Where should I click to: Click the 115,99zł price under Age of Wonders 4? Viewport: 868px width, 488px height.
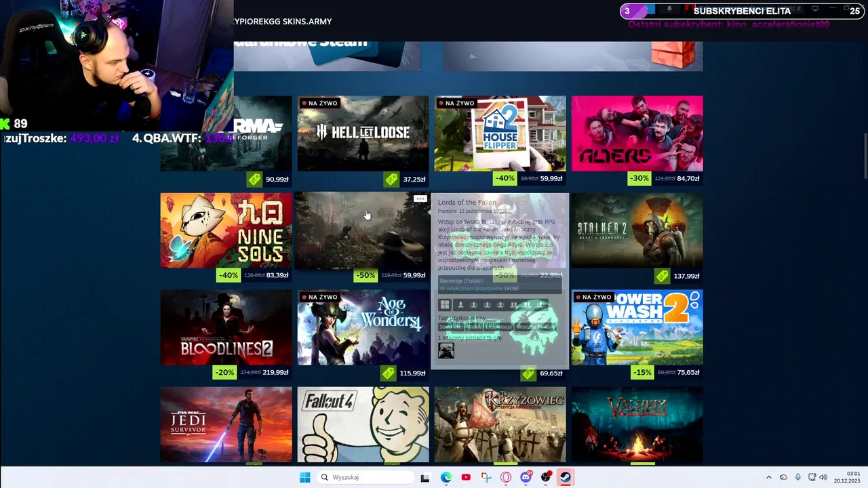412,373
